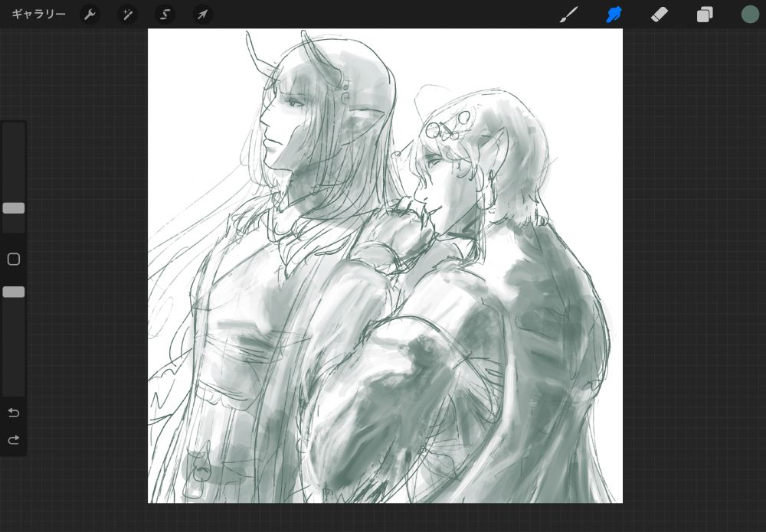Select the Brush tool
The image size is (766, 532).
[x=568, y=15]
